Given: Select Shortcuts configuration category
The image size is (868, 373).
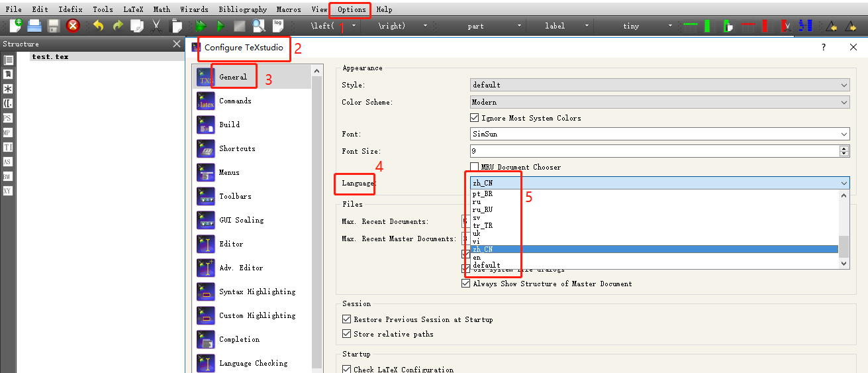Looking at the screenshot, I should [x=253, y=148].
